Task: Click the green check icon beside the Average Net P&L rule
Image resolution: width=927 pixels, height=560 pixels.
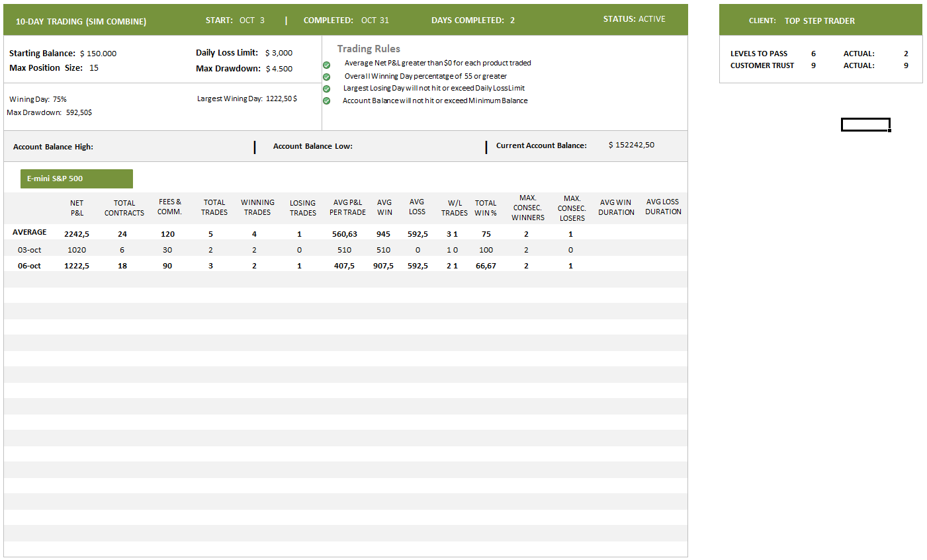Action: point(326,65)
